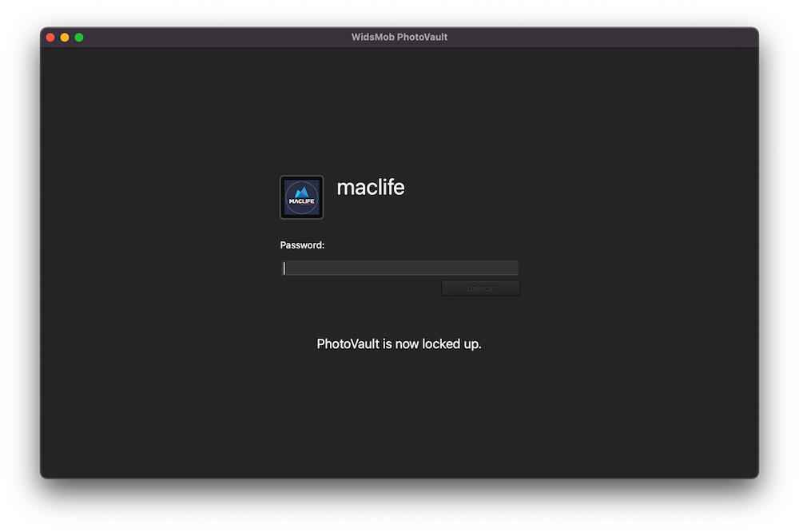
Task: Select the maclife username text
Action: (370, 188)
